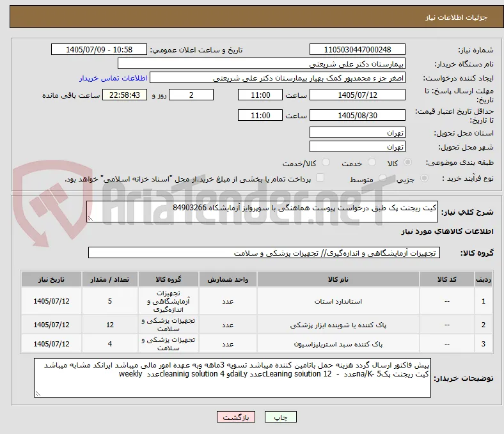Select the کالا/خدمت radio button
This screenshot has width=504, height=434.
(x=326, y=162)
